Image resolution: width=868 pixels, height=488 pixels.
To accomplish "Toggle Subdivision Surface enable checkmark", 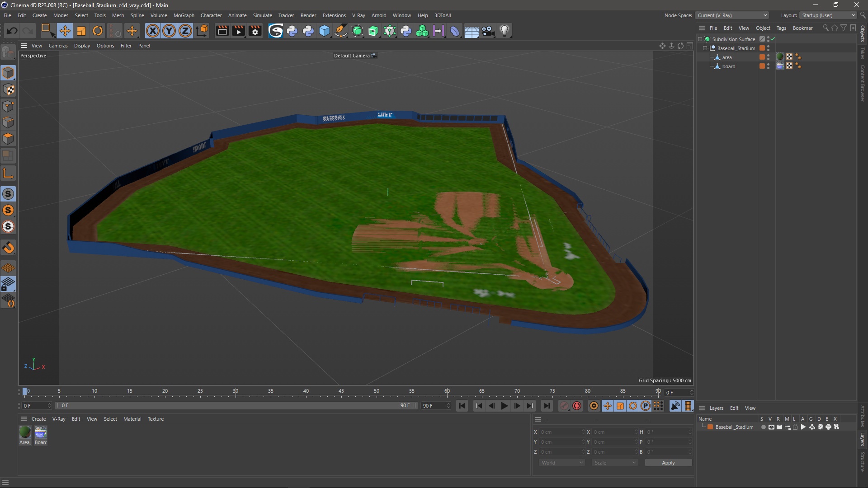I will click(x=773, y=39).
